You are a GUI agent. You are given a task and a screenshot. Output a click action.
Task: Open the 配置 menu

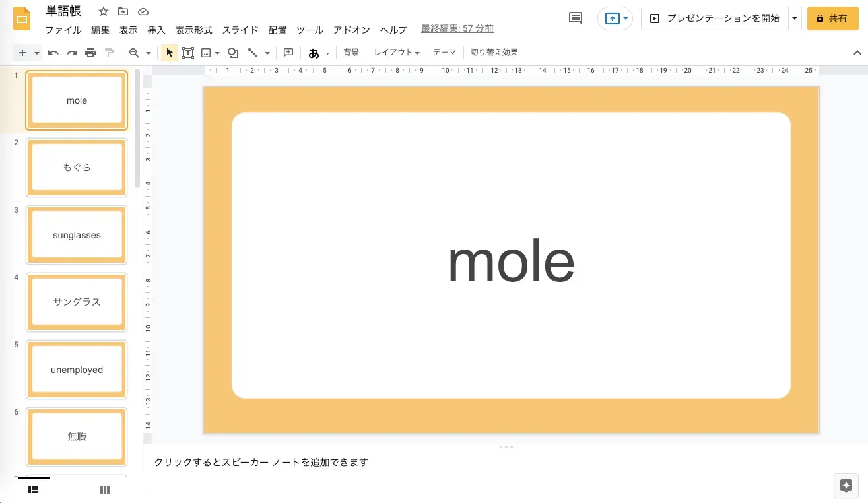point(277,30)
